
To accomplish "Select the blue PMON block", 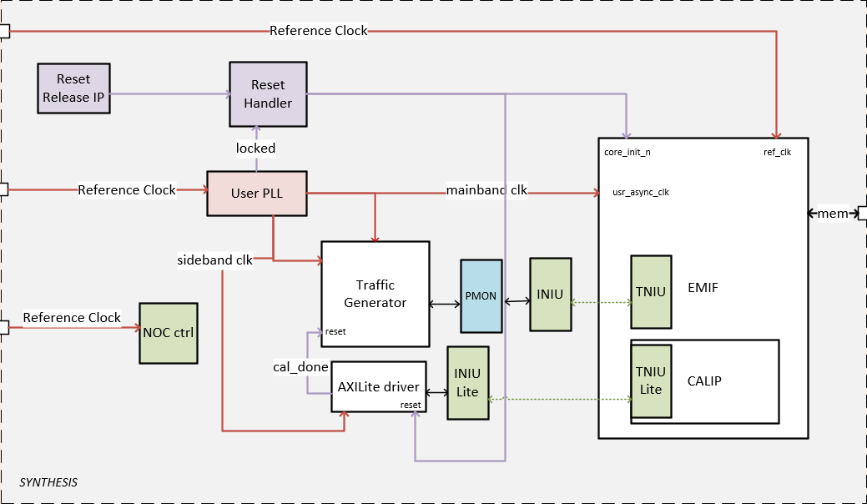I will pyautogui.click(x=481, y=296).
